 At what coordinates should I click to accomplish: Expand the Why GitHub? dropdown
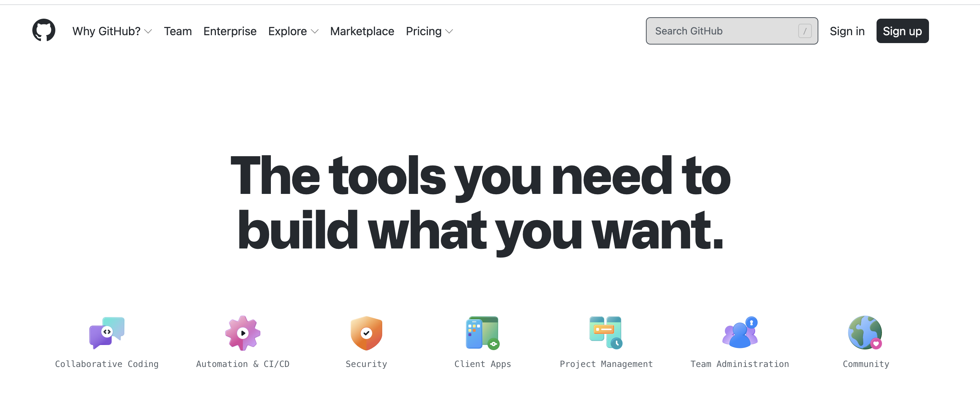tap(112, 31)
